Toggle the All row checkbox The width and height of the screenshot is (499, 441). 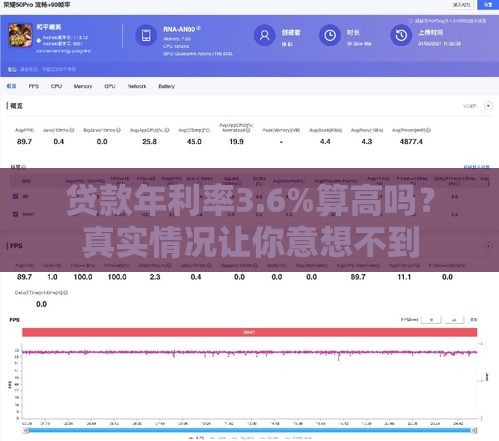pyautogui.click(x=15, y=196)
